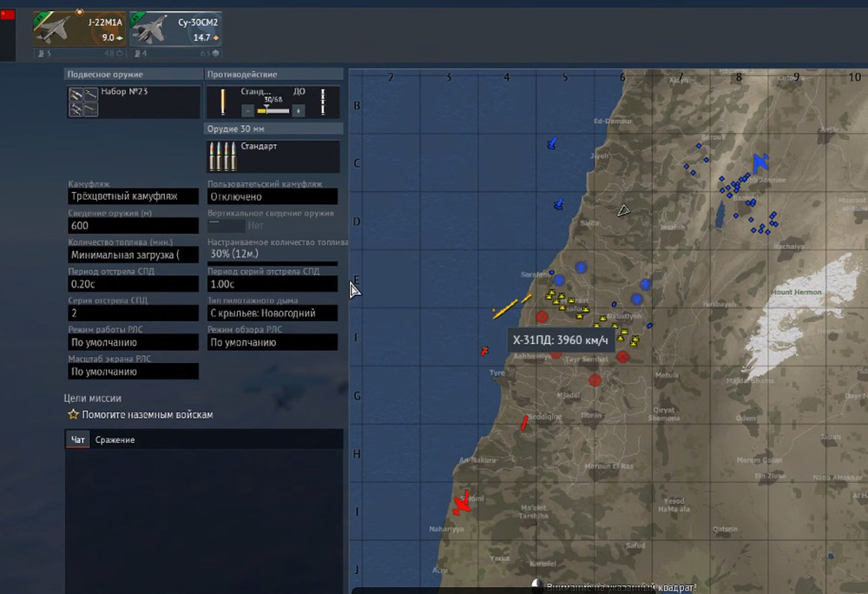Click the long yellow missile marker offshore
The height and width of the screenshot is (594, 868).
click(505, 309)
